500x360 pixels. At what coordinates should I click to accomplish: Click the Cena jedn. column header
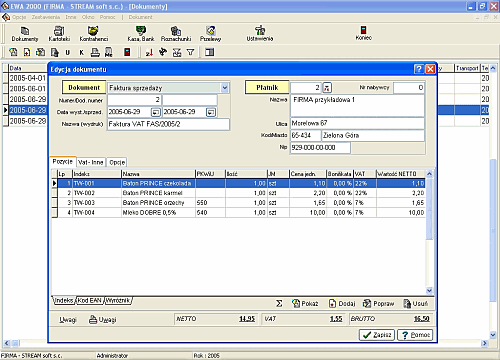click(x=308, y=174)
